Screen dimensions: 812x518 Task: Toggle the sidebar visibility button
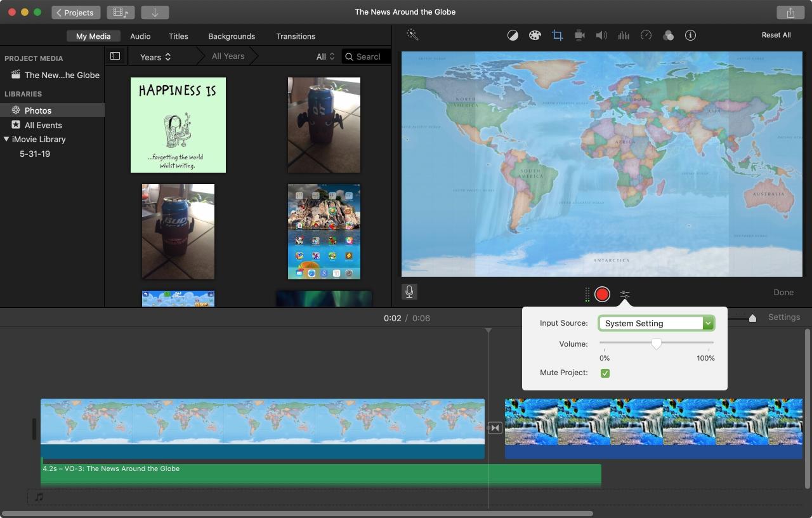115,56
